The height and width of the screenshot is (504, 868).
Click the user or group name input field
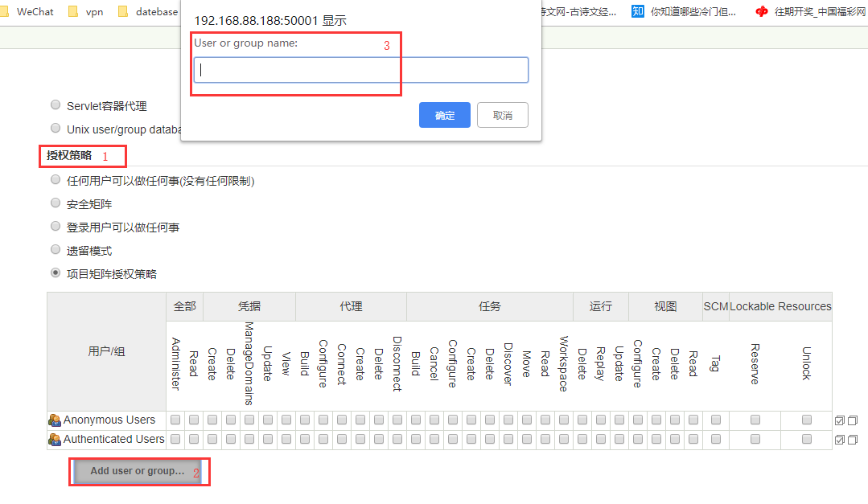point(359,70)
